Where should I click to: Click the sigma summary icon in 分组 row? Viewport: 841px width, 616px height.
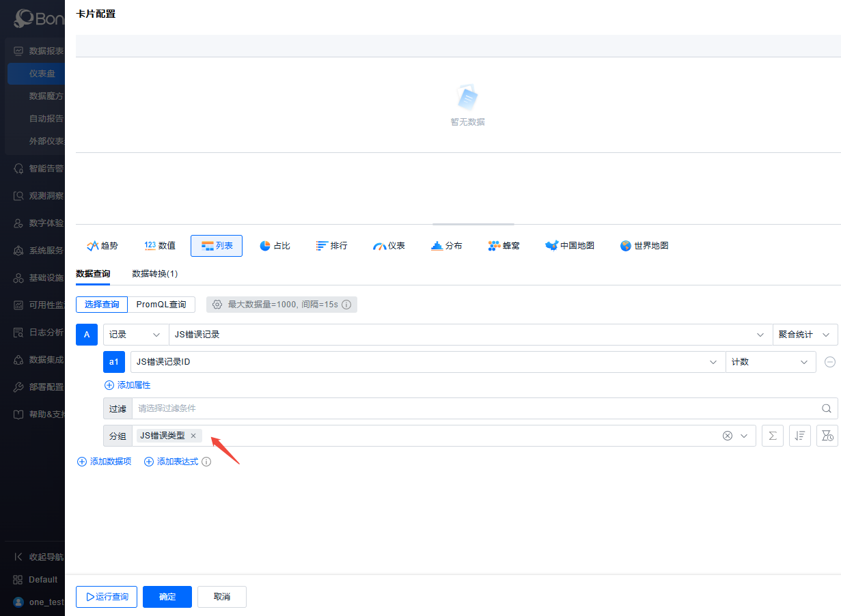coord(772,436)
